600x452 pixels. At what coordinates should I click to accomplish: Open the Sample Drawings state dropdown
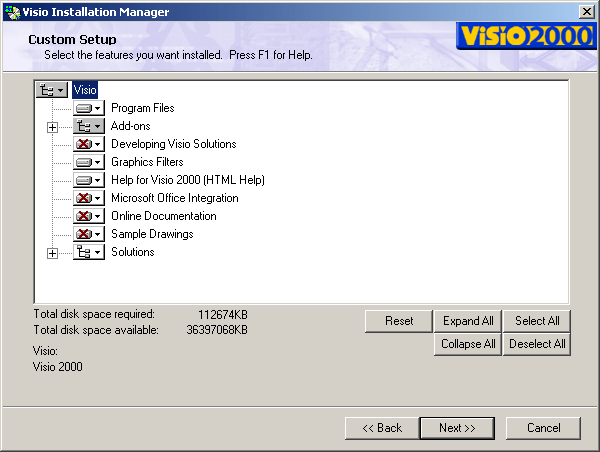(x=89, y=234)
